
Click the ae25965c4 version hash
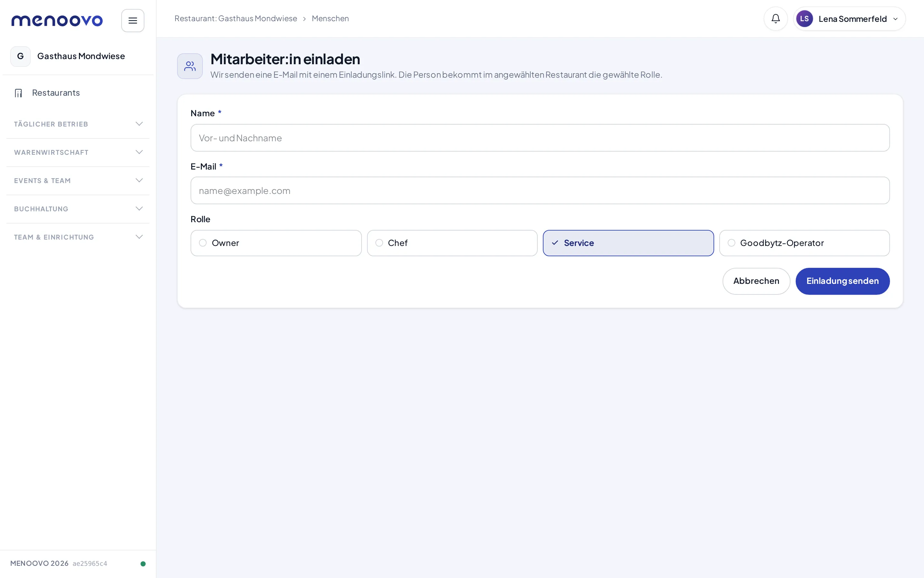[90, 564]
